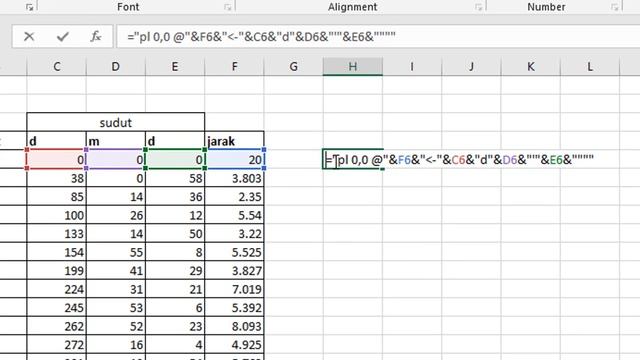Click the 'jarak' header cell
This screenshot has width=640, height=360.
[234, 141]
